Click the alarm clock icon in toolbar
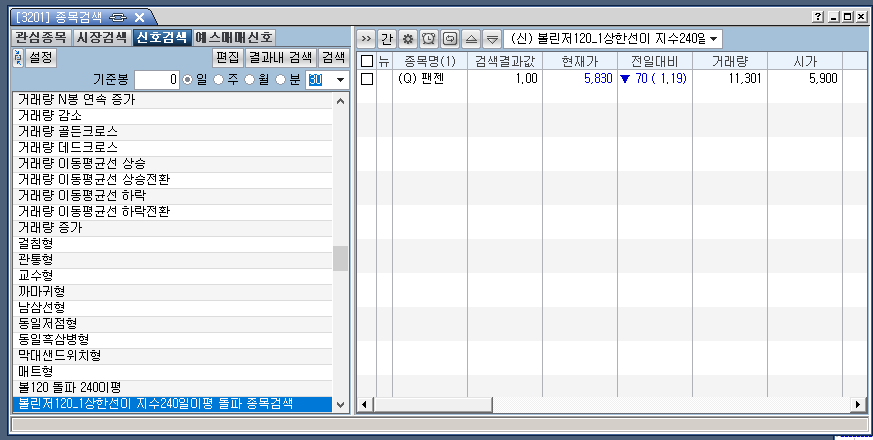 coord(429,39)
